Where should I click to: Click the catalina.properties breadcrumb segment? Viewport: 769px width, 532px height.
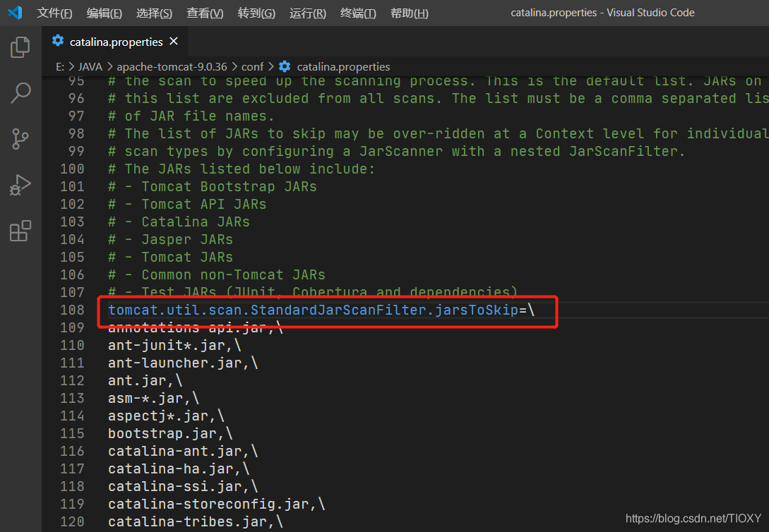(x=343, y=66)
